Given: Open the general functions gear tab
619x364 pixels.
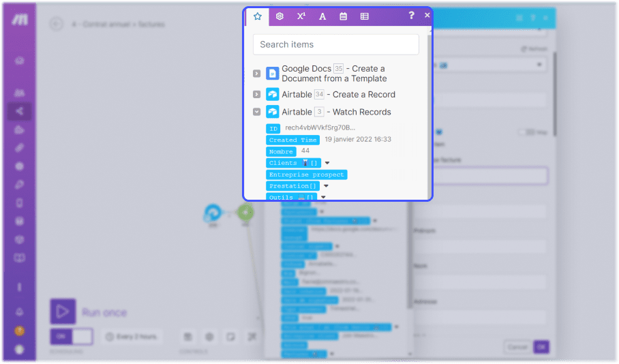Looking at the screenshot, I should 280,16.
